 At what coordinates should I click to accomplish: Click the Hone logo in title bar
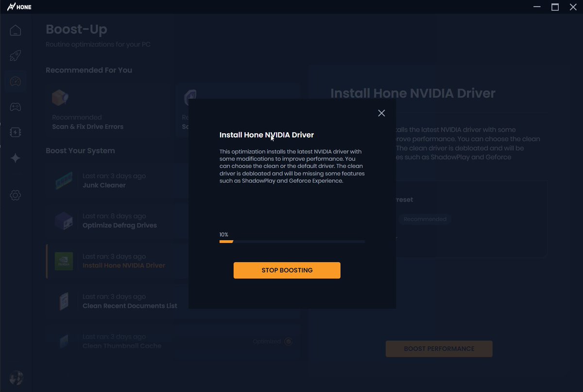point(19,7)
